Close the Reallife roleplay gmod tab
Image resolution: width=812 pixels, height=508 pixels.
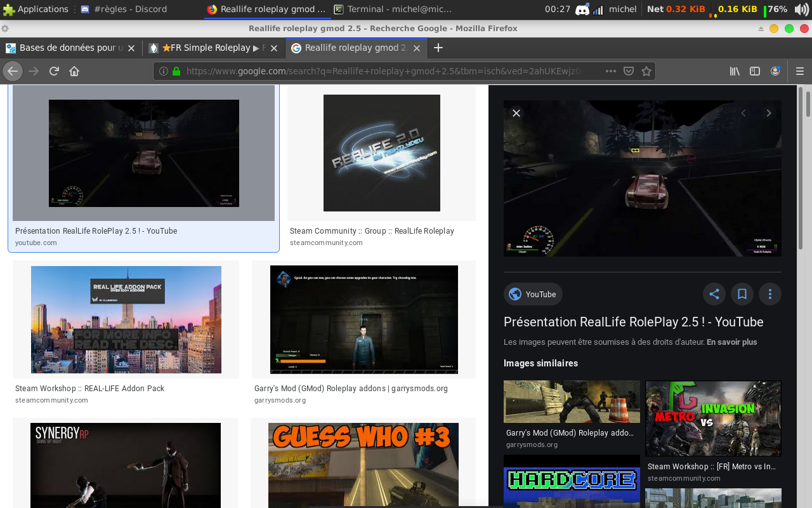[417, 48]
